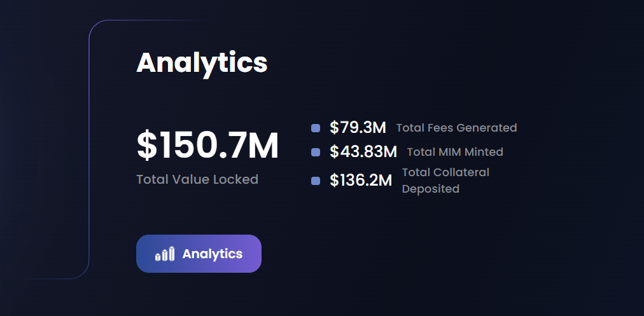Click the Analytics heading title
Screen dimensions: 644x316
pyautogui.click(x=202, y=63)
